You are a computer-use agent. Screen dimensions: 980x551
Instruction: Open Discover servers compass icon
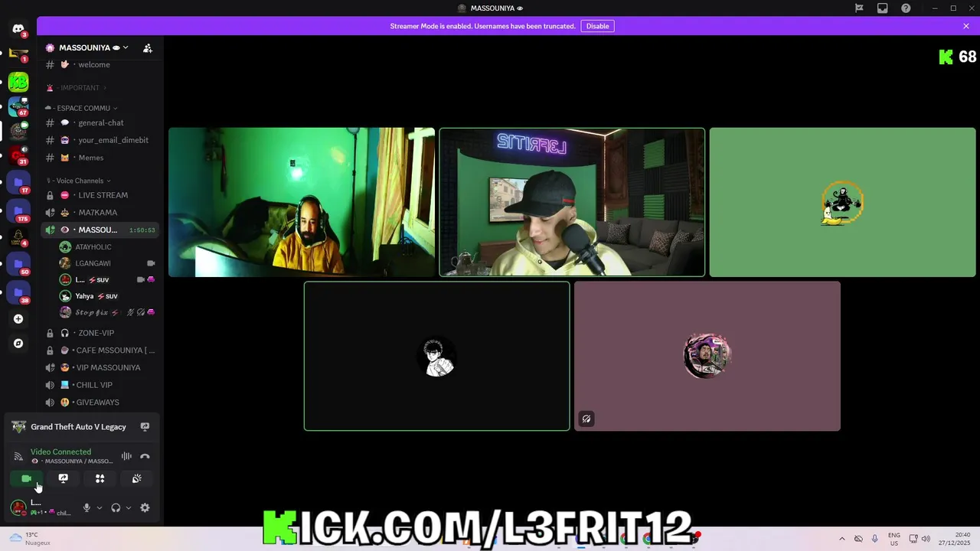tap(18, 344)
